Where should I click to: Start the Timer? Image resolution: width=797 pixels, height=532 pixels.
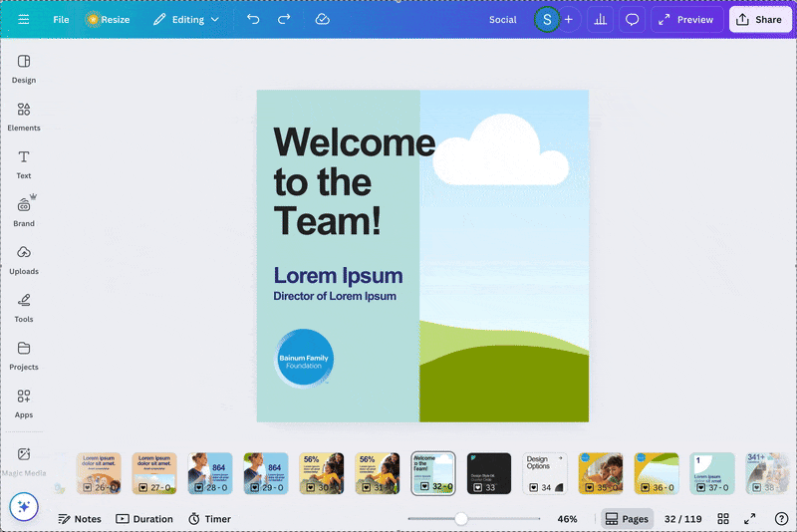click(209, 519)
